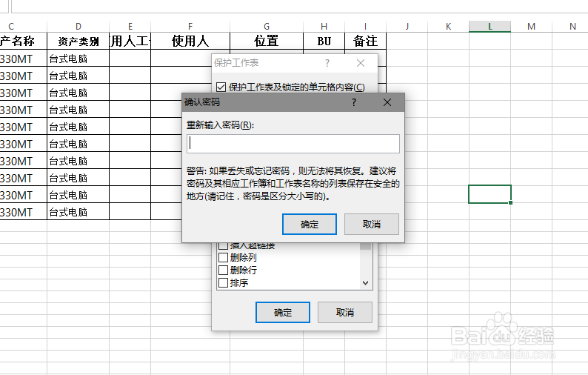Click 取消 in the 保护工作表 dialog
Viewport: 588px width, 375px height.
(x=344, y=312)
